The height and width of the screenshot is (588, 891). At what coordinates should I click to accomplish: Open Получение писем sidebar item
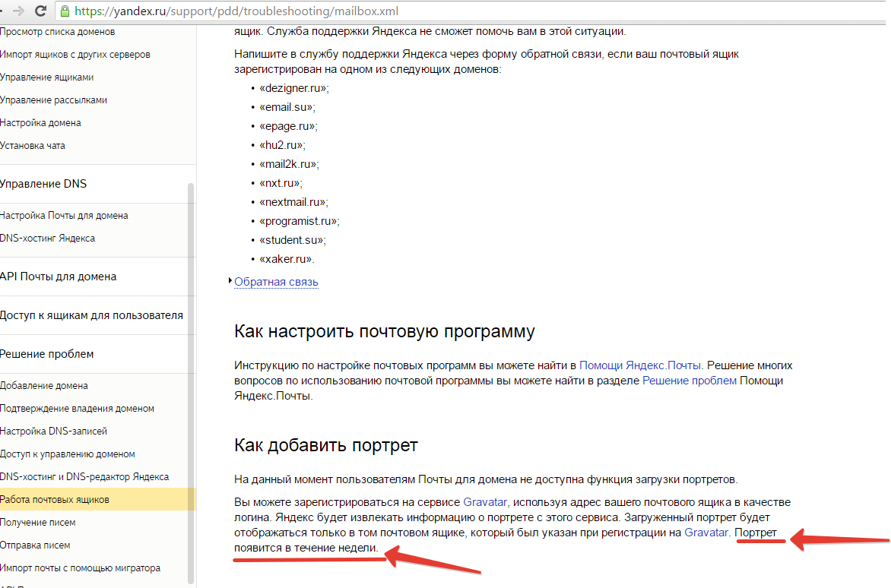(x=37, y=522)
